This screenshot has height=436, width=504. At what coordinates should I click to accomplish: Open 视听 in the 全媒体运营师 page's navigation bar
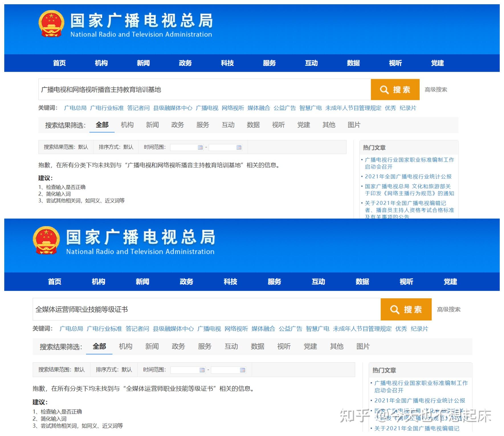click(406, 282)
